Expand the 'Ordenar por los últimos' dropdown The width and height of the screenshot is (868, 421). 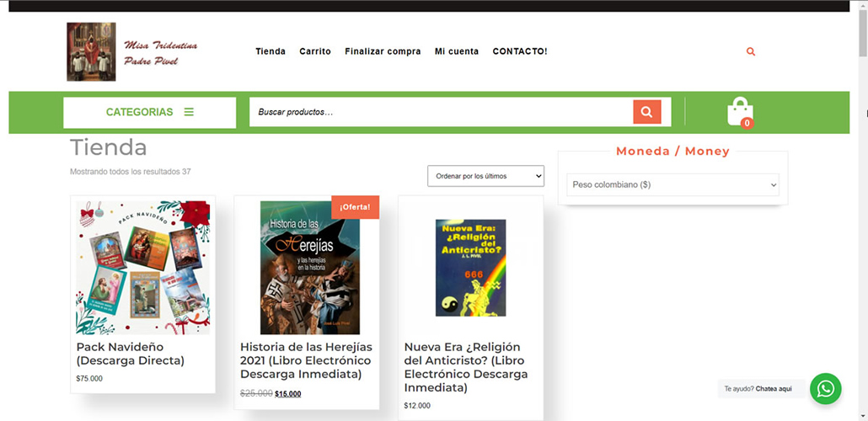[485, 176]
